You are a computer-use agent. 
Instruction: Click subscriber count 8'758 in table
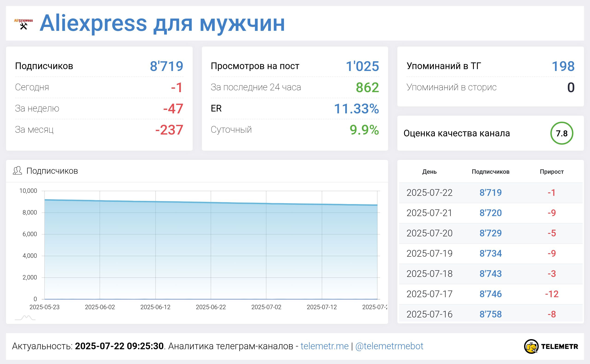click(490, 314)
